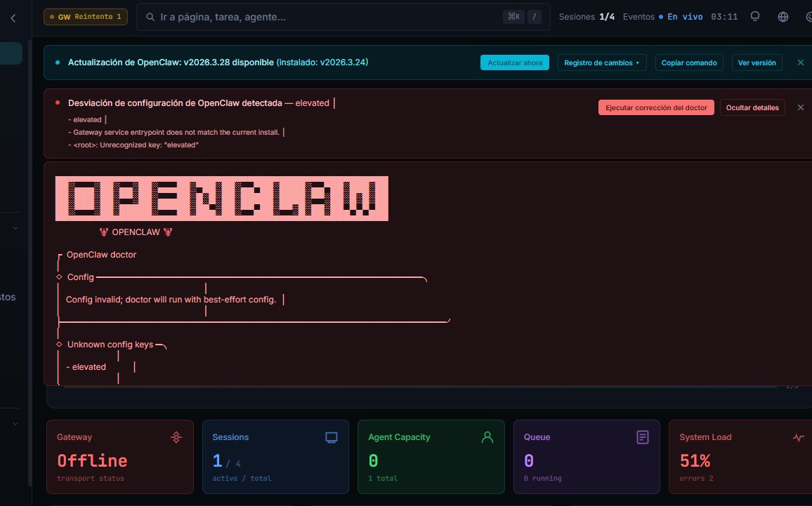The height and width of the screenshot is (506, 812).
Task: Open the Queue card
Action: (587, 457)
